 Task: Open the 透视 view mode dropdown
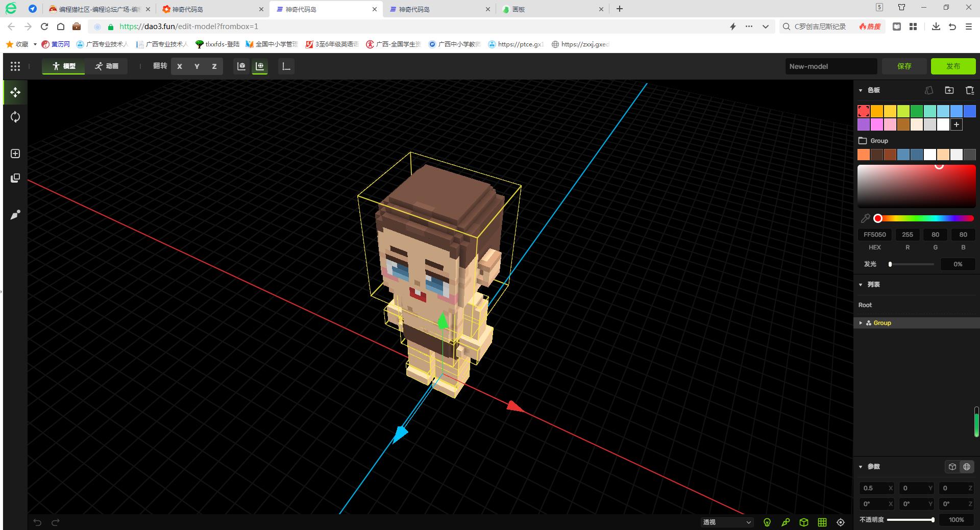pos(727,522)
